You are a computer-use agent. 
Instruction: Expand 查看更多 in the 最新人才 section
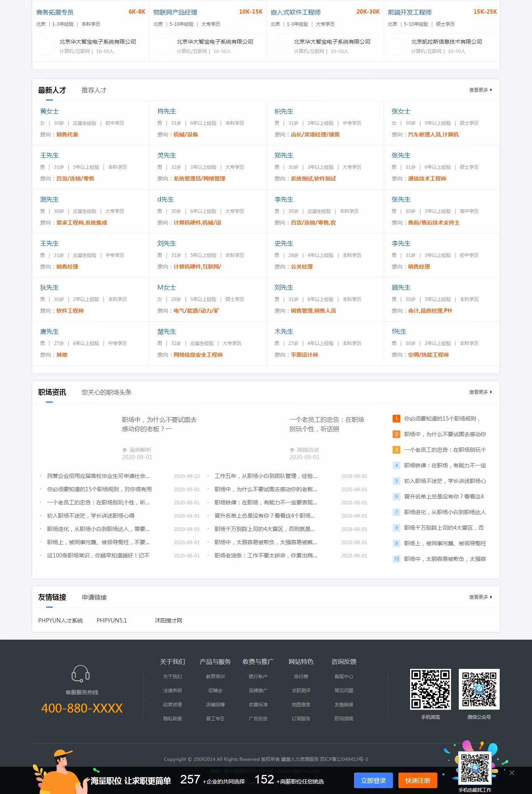tap(481, 90)
